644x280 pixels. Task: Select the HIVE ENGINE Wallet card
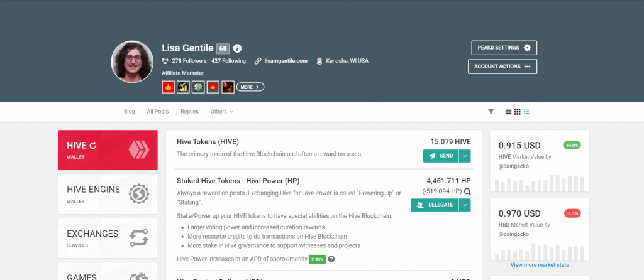pyautogui.click(x=108, y=194)
